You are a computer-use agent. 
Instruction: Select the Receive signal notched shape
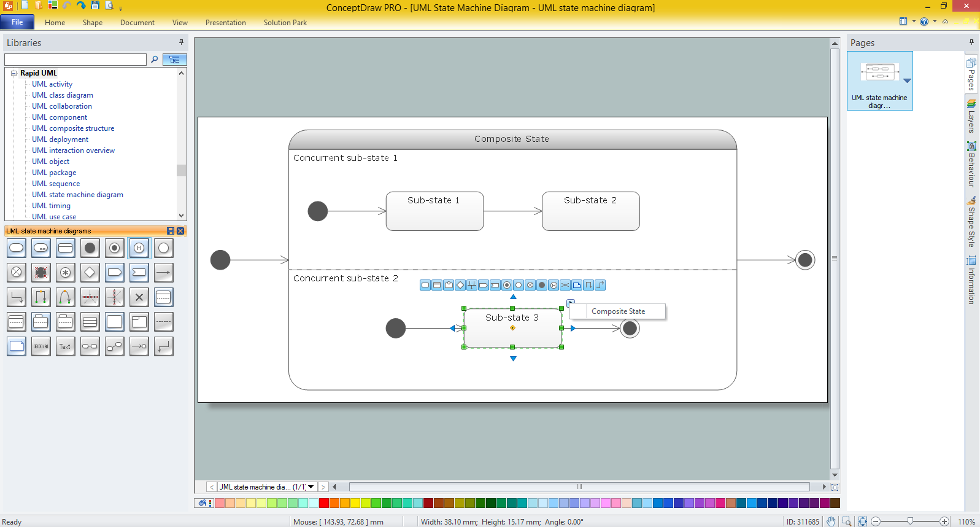tap(139, 273)
